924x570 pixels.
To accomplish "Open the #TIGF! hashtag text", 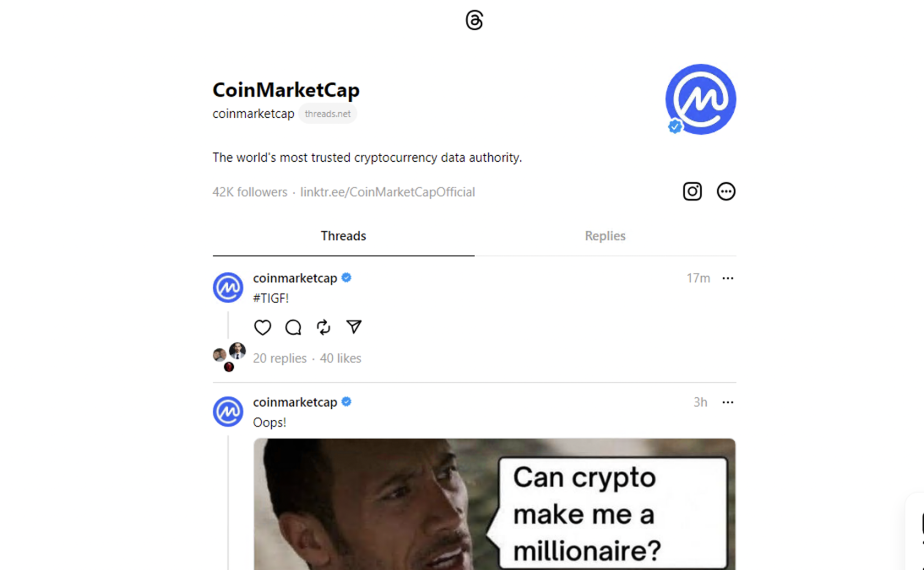I will tap(271, 298).
